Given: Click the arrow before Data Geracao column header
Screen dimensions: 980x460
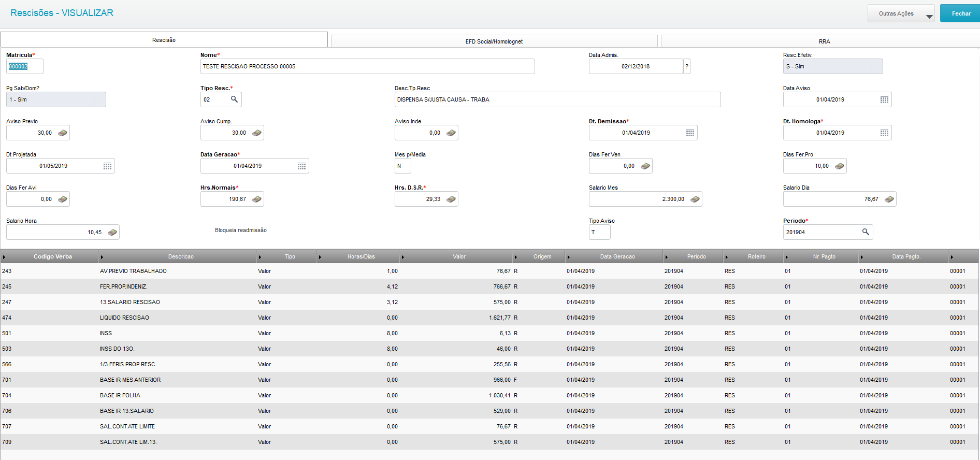Looking at the screenshot, I should point(568,257).
